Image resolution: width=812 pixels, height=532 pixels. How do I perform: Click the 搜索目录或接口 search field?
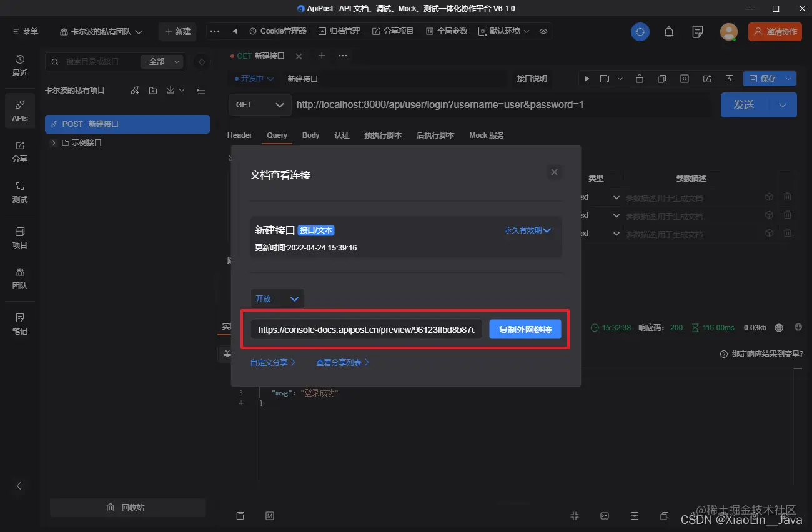[93, 61]
